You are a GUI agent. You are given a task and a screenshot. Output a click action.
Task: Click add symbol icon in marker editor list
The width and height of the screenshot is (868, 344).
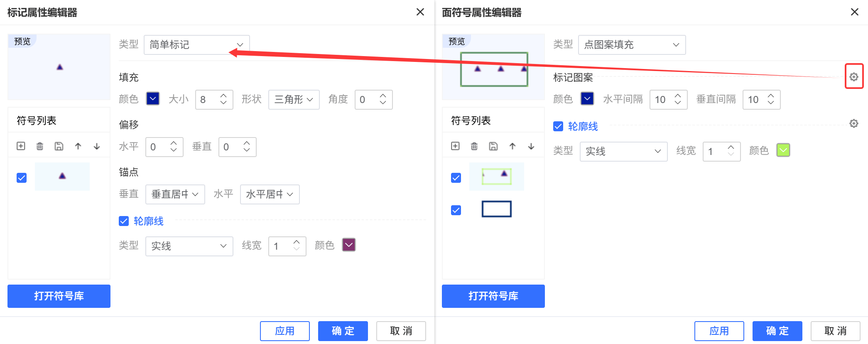21,146
